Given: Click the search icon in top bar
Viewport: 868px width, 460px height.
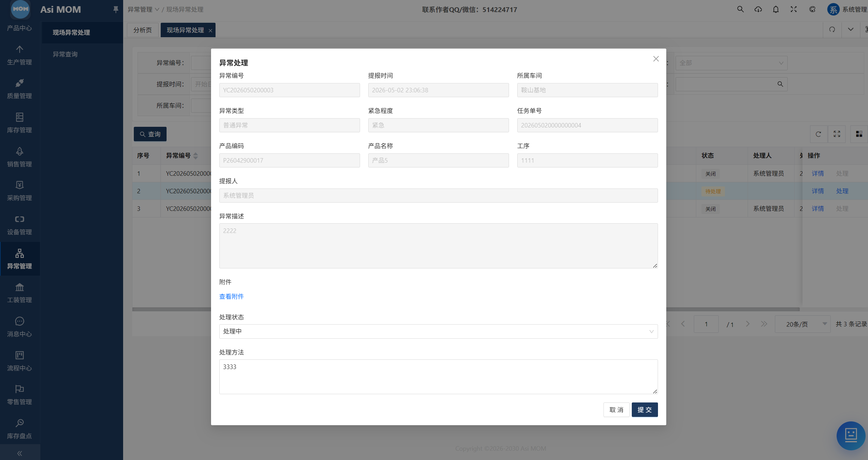Looking at the screenshot, I should [x=740, y=9].
